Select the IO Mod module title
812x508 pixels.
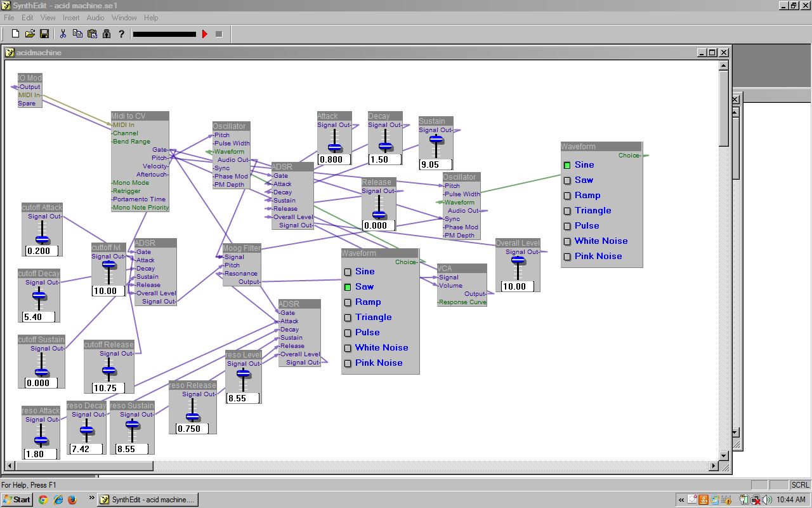pos(30,78)
